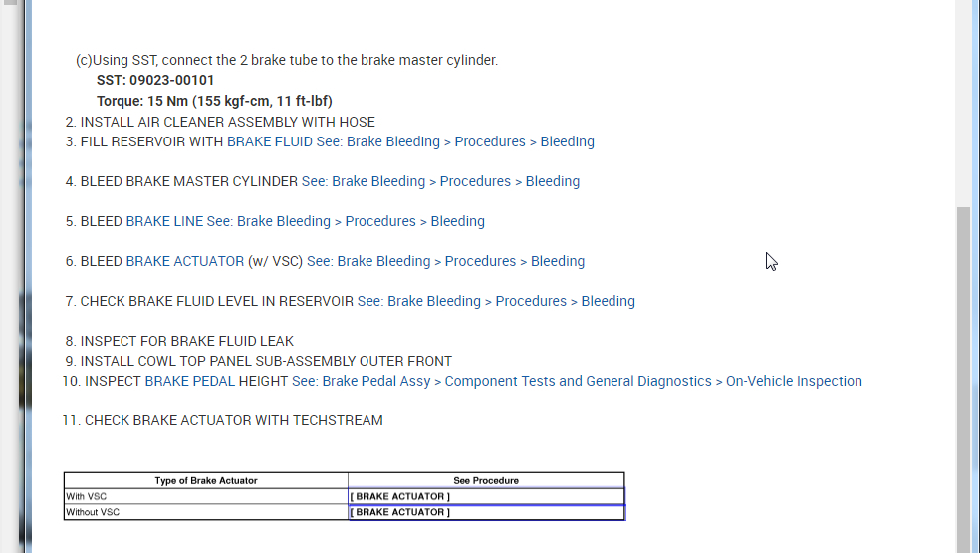Viewport: 980px width, 553px height.
Task: Open the Brake Bleeding reference beside BRAKE LINE
Action: pos(346,221)
